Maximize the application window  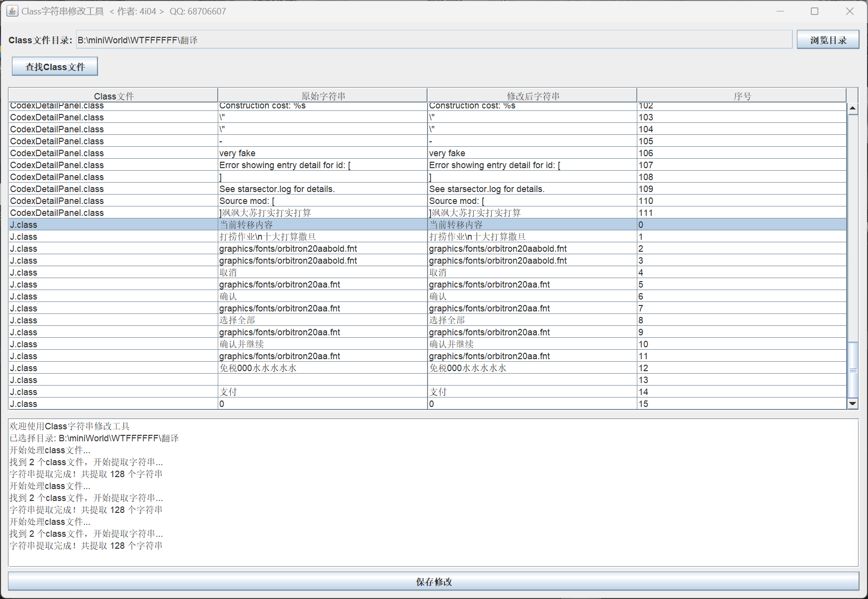(814, 11)
